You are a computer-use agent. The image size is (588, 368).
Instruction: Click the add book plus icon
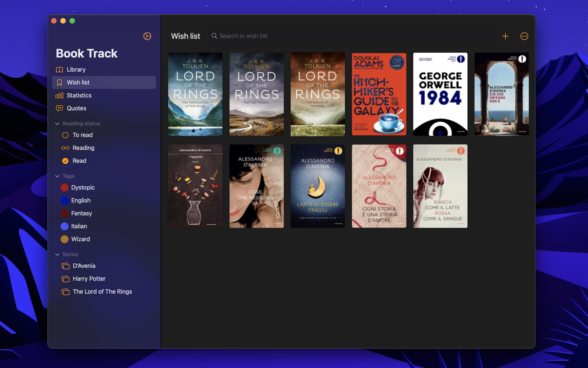tap(505, 36)
